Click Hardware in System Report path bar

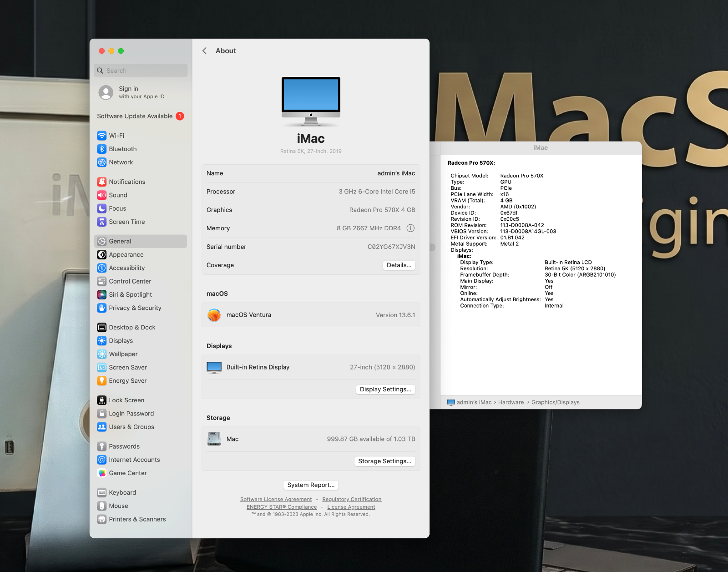click(x=511, y=402)
